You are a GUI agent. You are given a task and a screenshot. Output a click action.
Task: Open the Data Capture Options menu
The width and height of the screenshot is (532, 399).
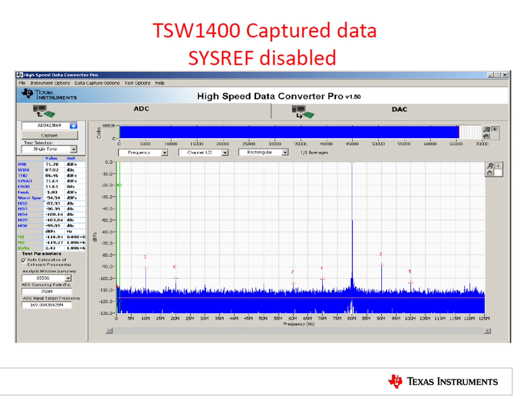pos(97,83)
